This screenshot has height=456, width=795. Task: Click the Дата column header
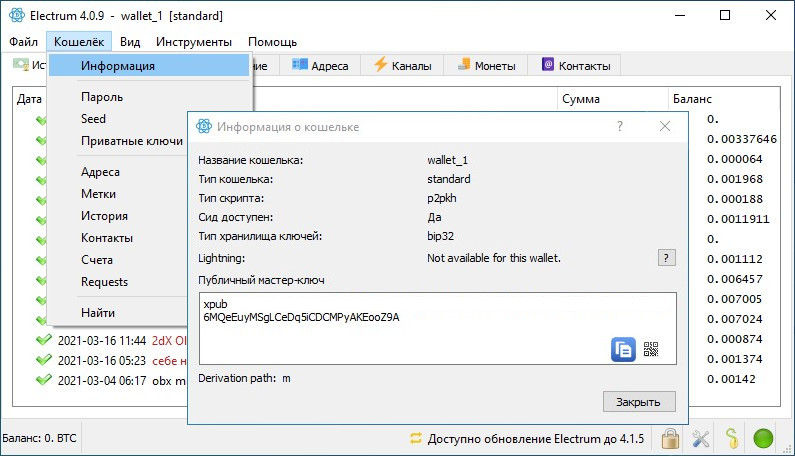tap(29, 99)
